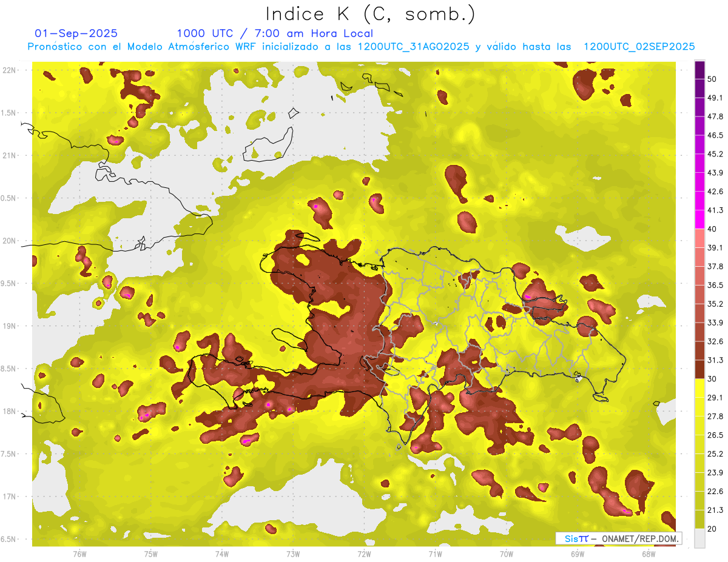Click colorbar label "35.2"
The height and width of the screenshot is (562, 728).
click(715, 304)
